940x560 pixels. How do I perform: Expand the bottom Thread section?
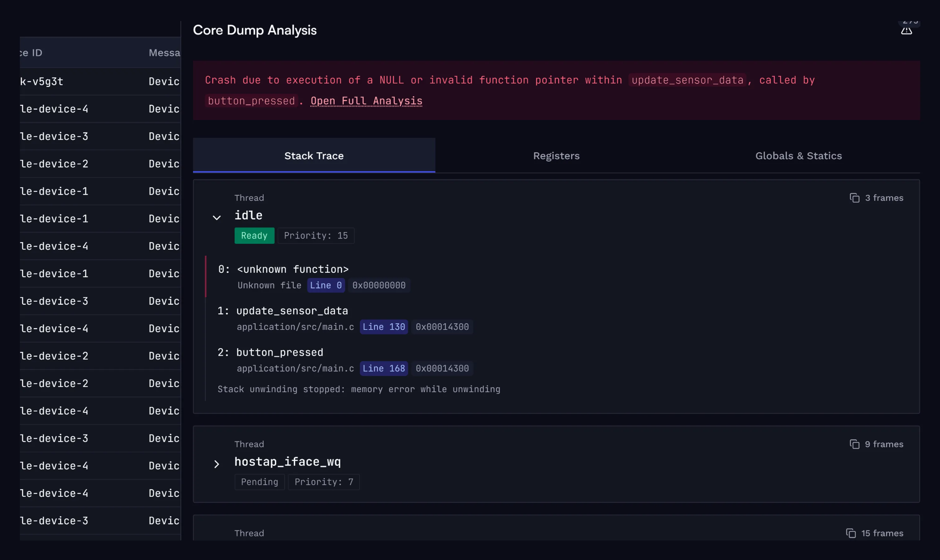coord(249,533)
